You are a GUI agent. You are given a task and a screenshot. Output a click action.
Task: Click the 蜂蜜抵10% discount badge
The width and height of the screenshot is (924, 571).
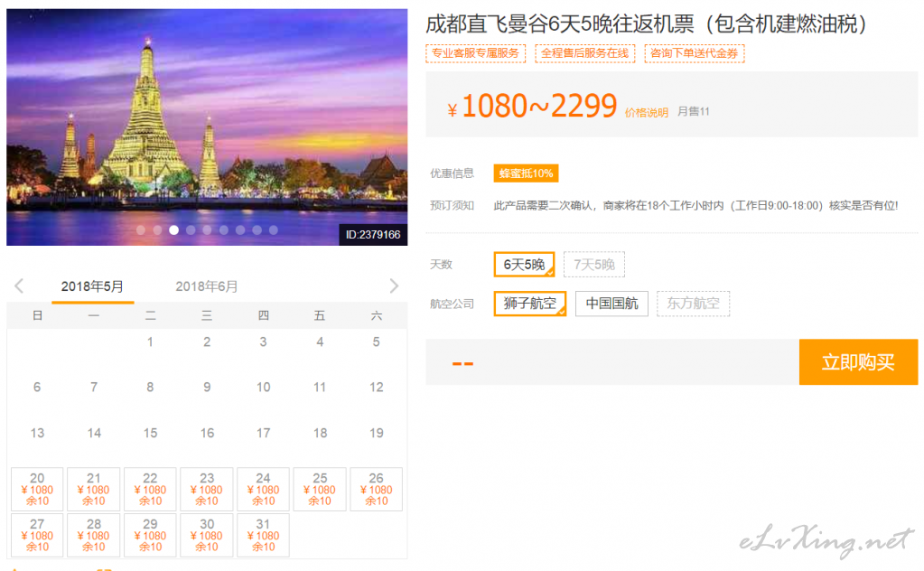coord(526,173)
